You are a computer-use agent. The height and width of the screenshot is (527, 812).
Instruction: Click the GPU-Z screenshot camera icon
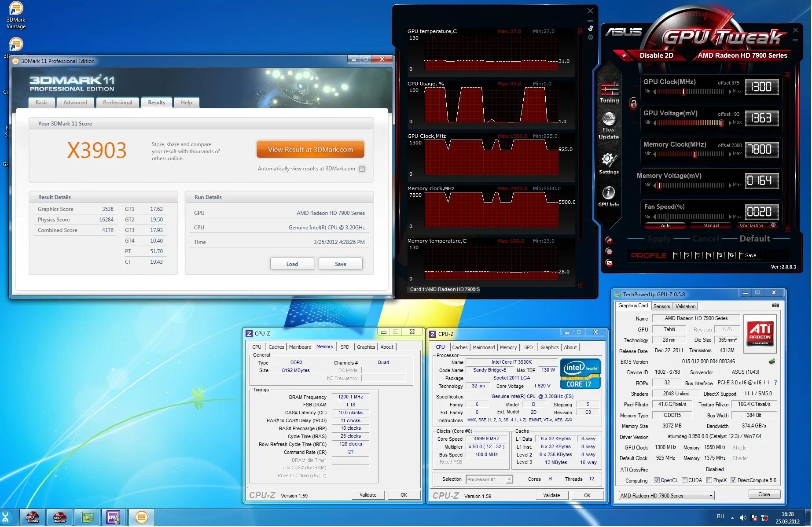pyautogui.click(x=775, y=306)
